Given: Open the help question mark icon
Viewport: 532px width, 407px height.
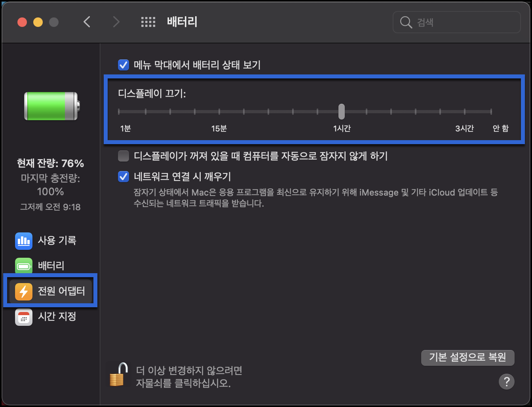Looking at the screenshot, I should click(507, 382).
